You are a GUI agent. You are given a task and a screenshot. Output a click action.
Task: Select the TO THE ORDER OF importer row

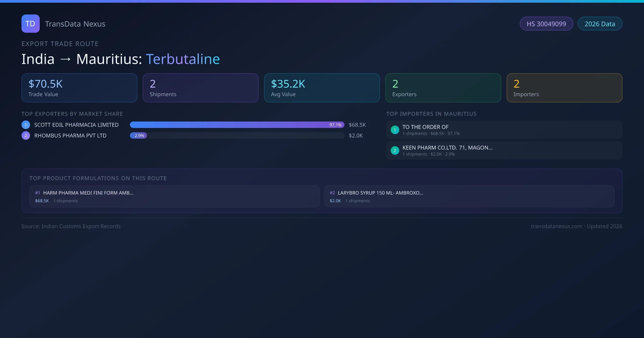(504, 130)
